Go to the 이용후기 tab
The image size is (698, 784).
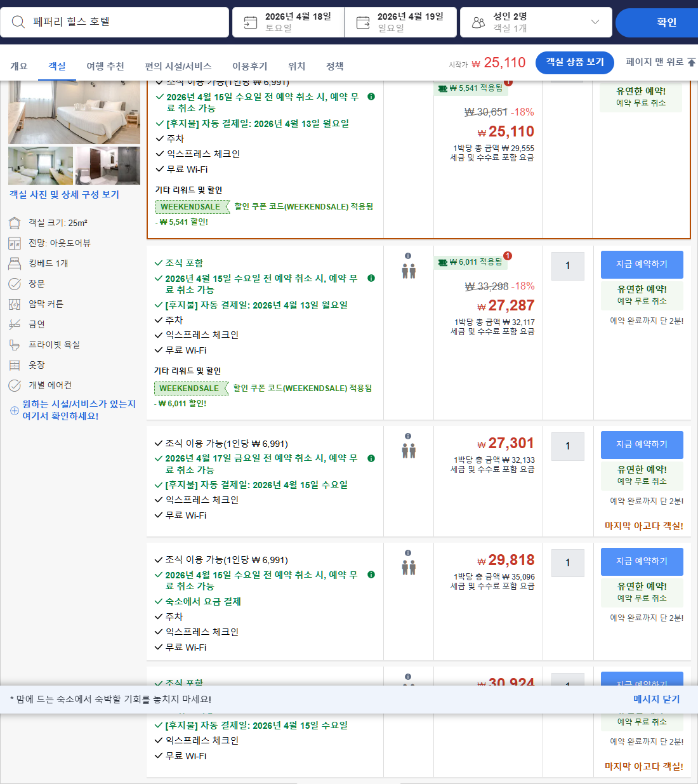(250, 66)
